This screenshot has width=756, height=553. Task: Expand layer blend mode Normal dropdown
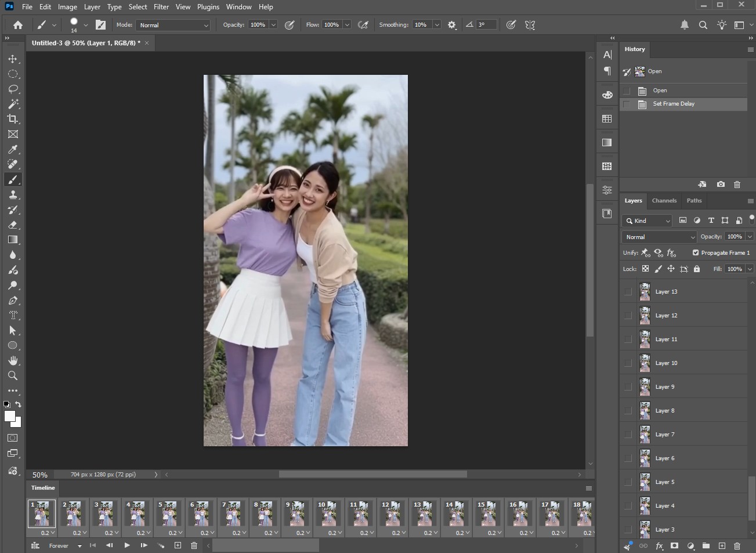(x=659, y=237)
